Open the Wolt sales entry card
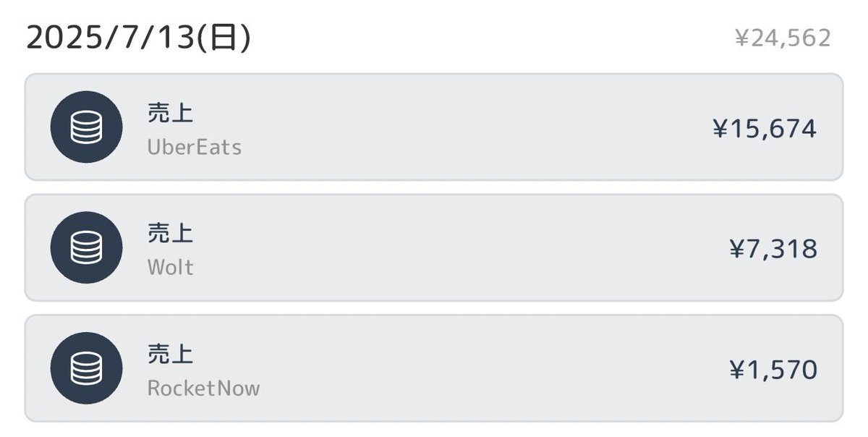Viewport: 868px width, 437px height. point(434,247)
